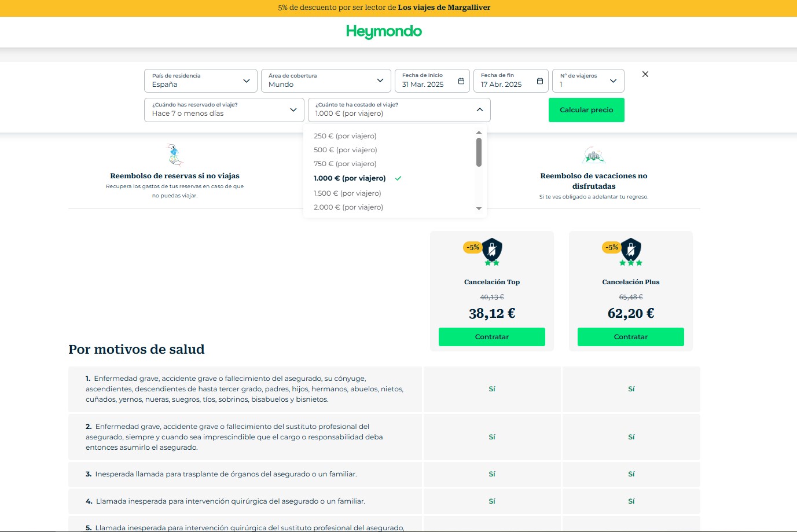Screen dimensions: 797x532
Task: Choose 1.500 € (por viajero) option
Action: (x=347, y=193)
